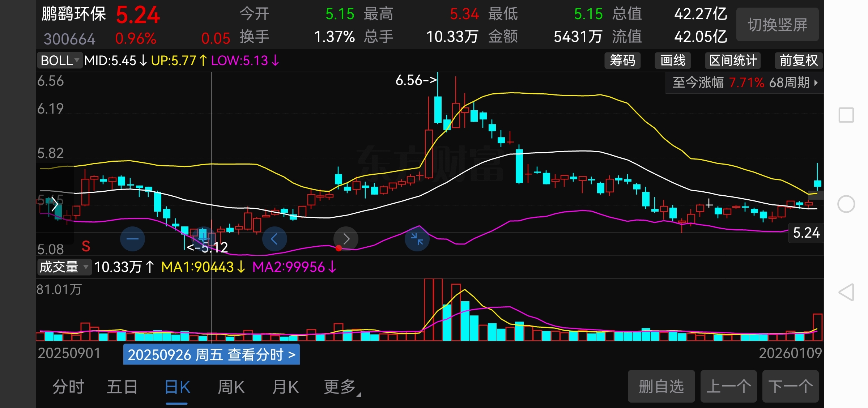Screen dimensions: 868x408
Task: Open the BOLL indicator dropdown
Action: (60, 60)
